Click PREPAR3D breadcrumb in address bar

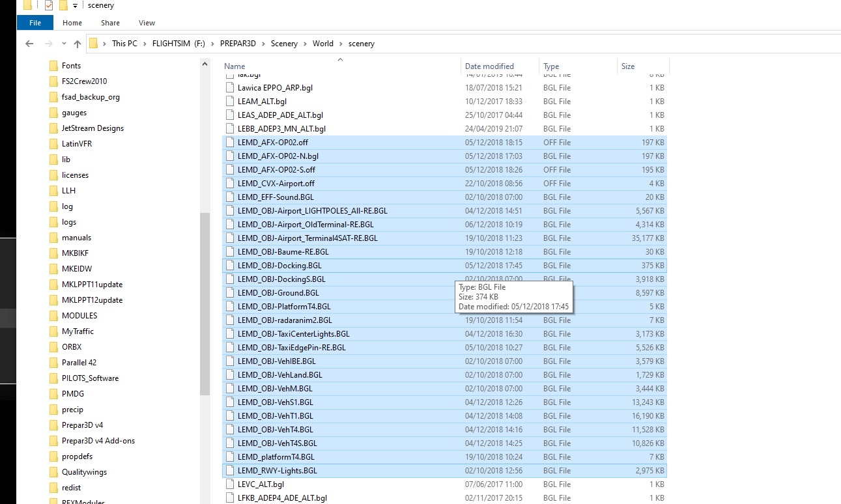coord(238,44)
